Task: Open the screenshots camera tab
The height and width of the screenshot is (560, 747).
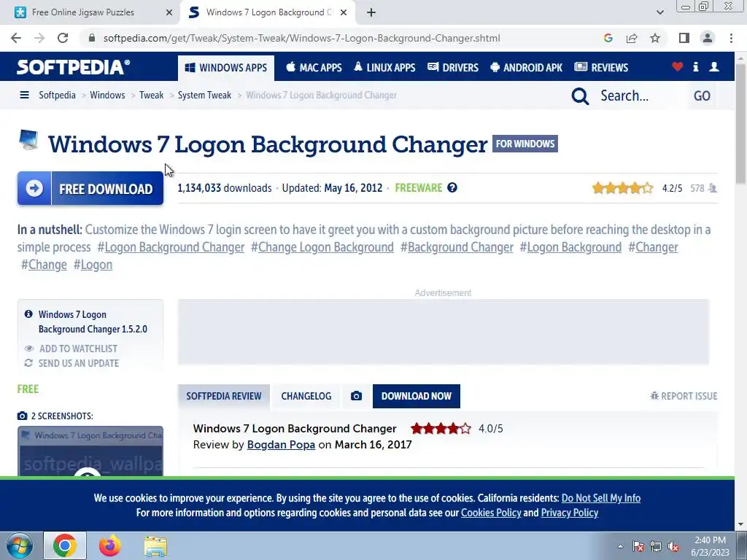Action: [356, 396]
